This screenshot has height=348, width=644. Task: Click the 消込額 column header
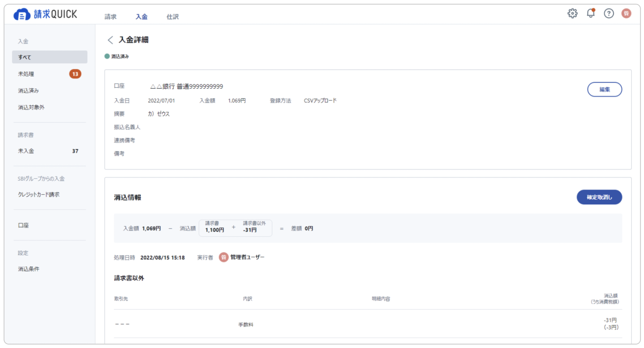point(605,299)
